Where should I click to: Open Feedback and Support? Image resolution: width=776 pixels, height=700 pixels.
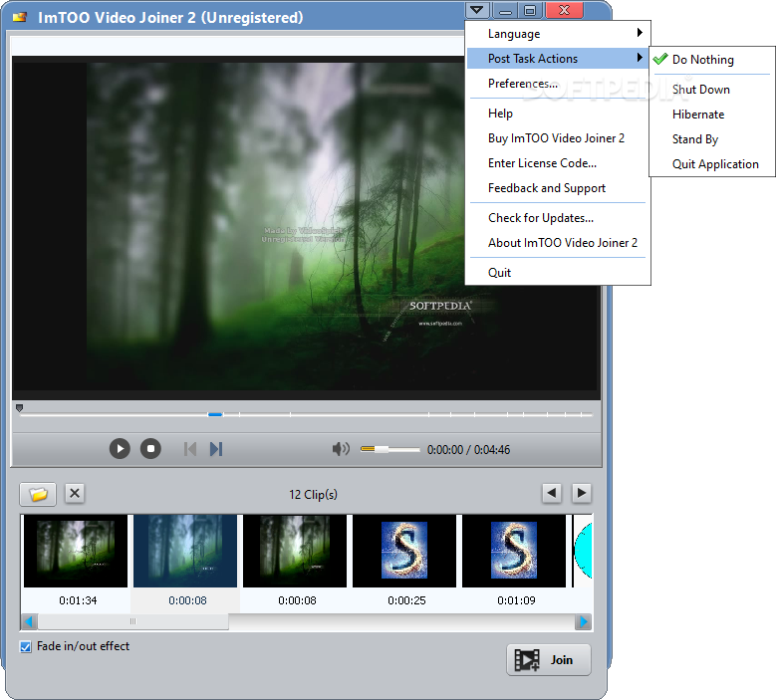point(558,188)
